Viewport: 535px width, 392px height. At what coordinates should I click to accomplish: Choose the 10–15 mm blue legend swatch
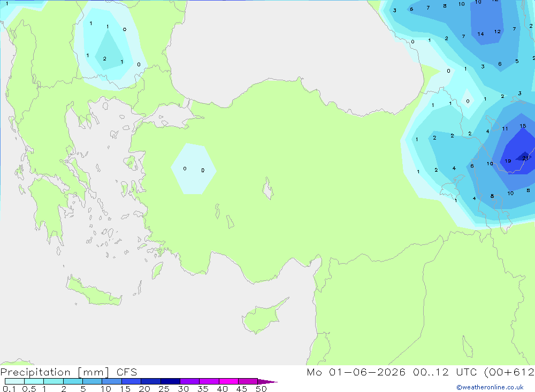(x=112, y=381)
